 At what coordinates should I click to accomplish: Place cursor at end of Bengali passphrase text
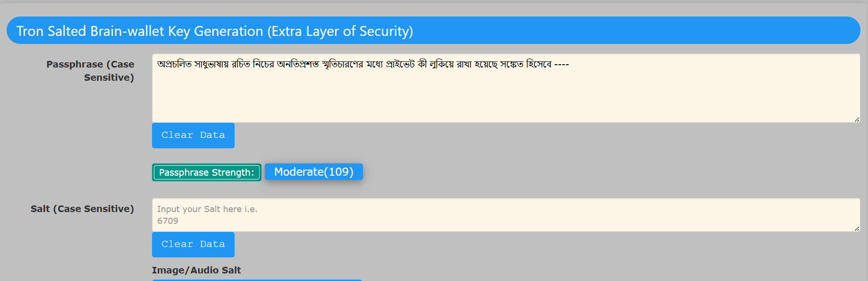coord(570,64)
